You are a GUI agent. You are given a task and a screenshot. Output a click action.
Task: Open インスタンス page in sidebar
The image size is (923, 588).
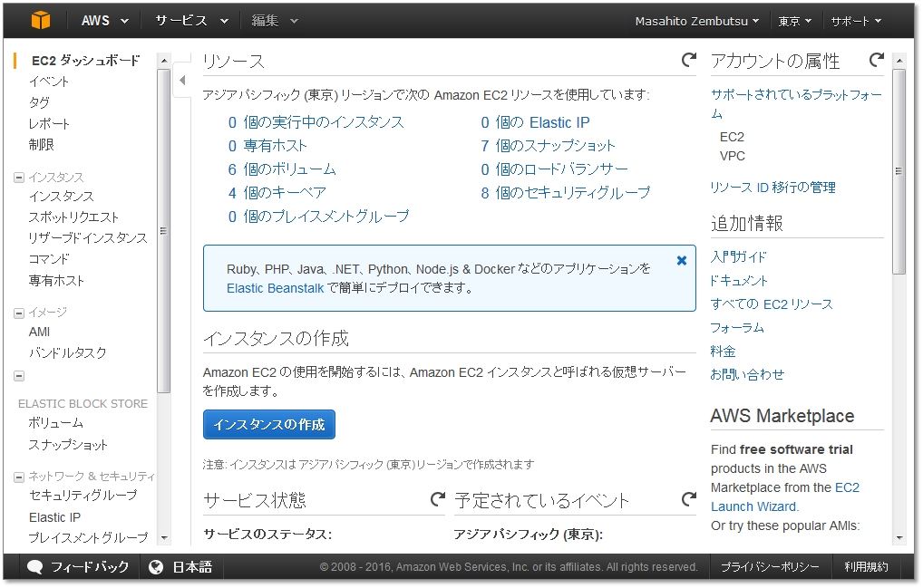point(62,197)
